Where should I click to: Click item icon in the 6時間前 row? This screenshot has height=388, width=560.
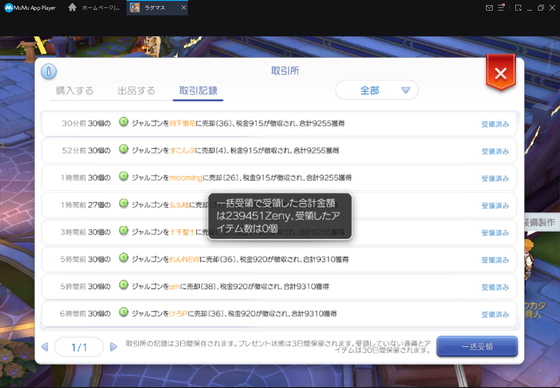[x=124, y=312]
